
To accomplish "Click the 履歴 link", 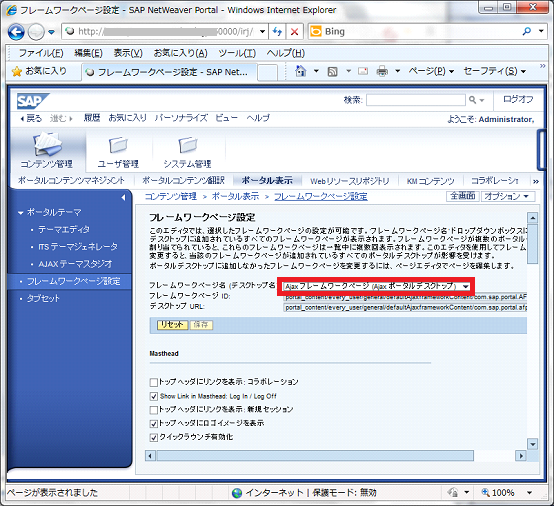I will pyautogui.click(x=92, y=118).
